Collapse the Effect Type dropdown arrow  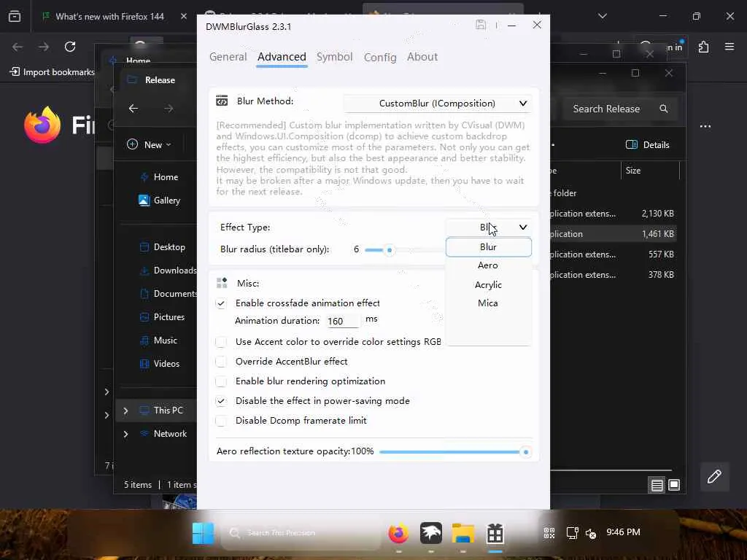tap(523, 227)
